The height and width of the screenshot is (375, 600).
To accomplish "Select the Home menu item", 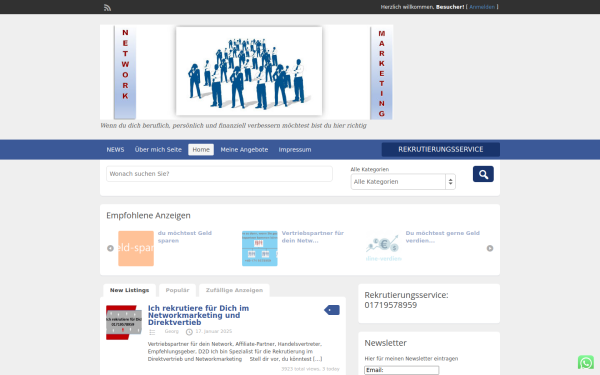I will pyautogui.click(x=201, y=150).
